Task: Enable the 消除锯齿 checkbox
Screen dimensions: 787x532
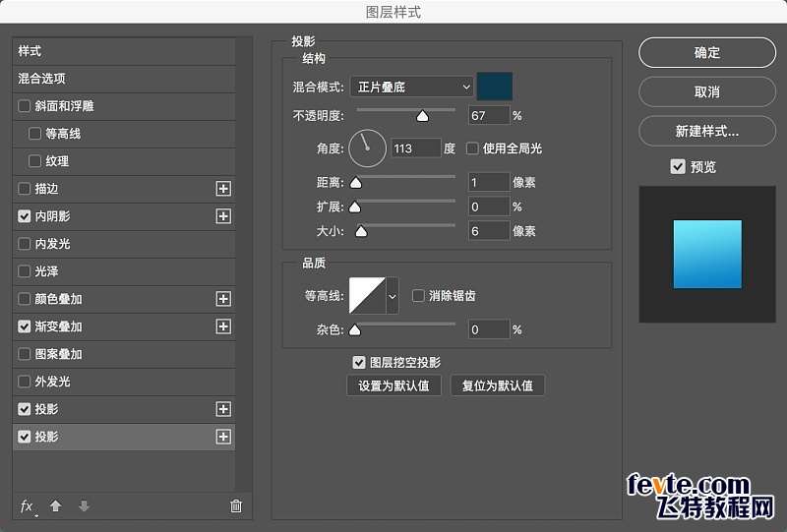Action: [x=418, y=296]
